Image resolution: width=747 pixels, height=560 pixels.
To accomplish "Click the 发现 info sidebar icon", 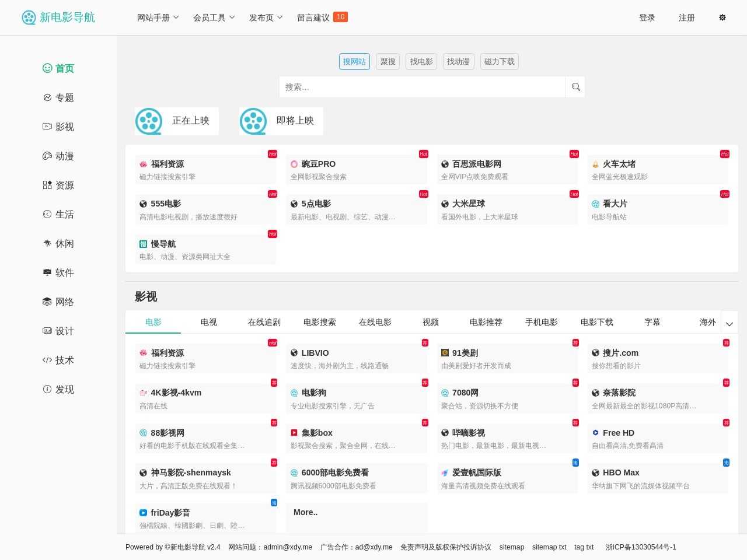I will pyautogui.click(x=47, y=389).
